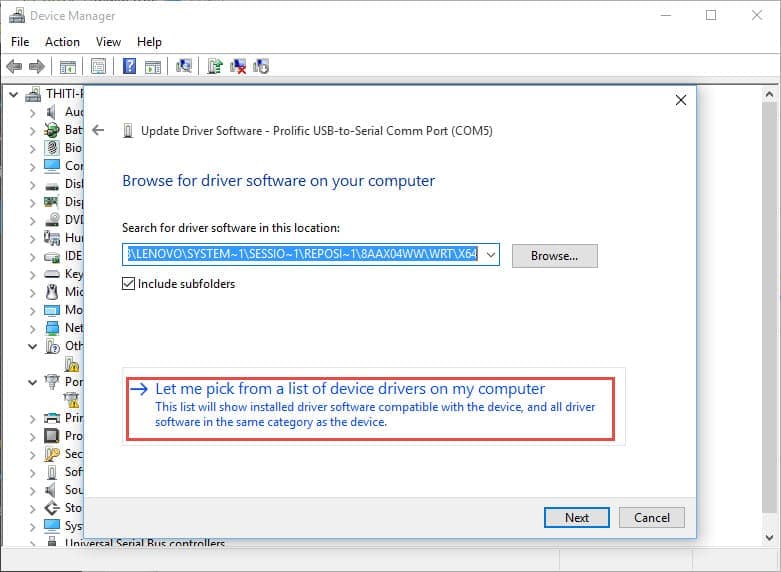Open the Action menu
Viewport: 781px width, 572px height.
coord(62,42)
